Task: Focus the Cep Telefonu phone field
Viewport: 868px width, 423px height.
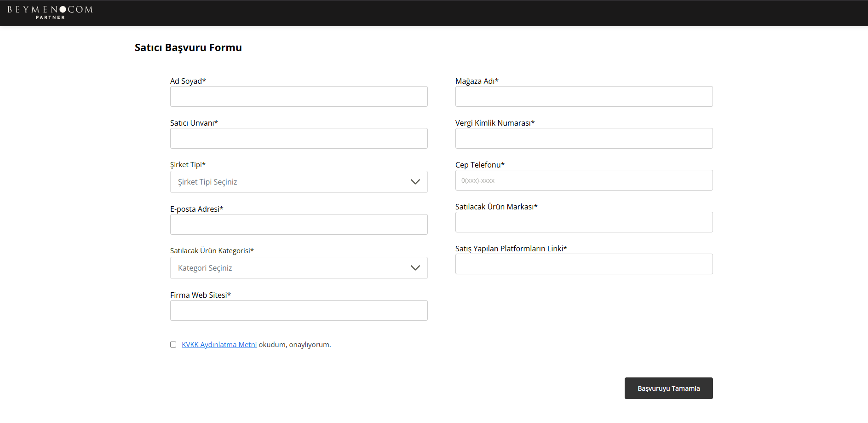Action: pos(584,180)
